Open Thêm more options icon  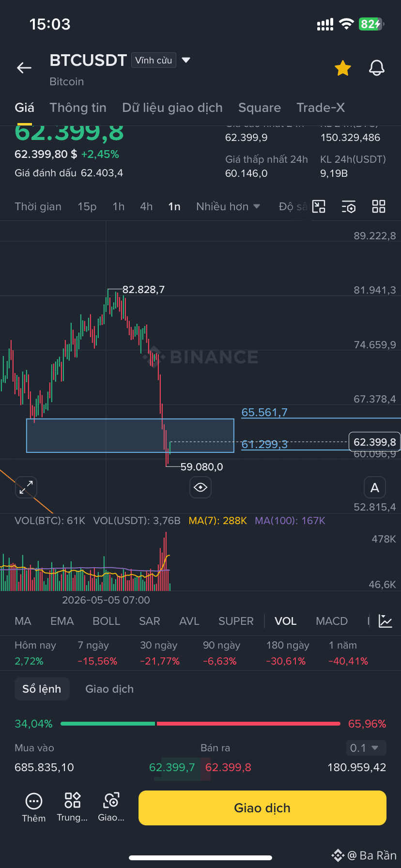point(34,807)
